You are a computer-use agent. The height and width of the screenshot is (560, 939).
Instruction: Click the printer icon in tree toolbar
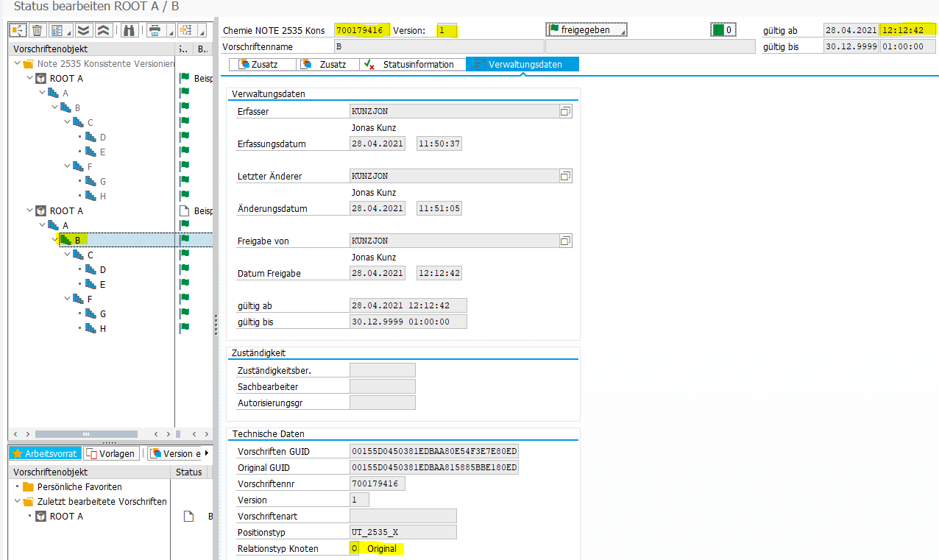click(155, 30)
